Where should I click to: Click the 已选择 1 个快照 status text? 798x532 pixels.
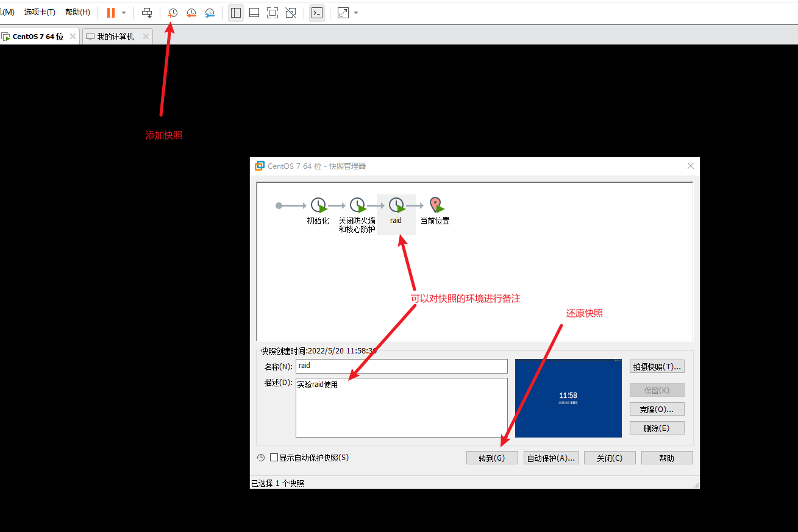pos(277,483)
